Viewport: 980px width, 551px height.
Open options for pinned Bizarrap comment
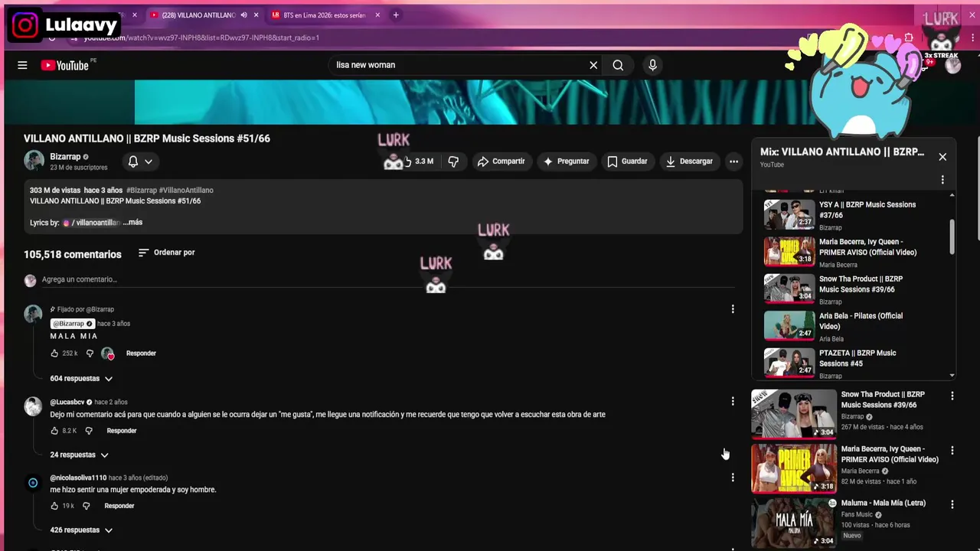tap(733, 309)
